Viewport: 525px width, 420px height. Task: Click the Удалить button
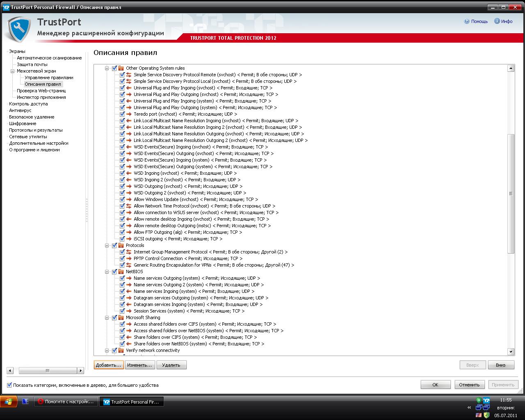pos(171,365)
